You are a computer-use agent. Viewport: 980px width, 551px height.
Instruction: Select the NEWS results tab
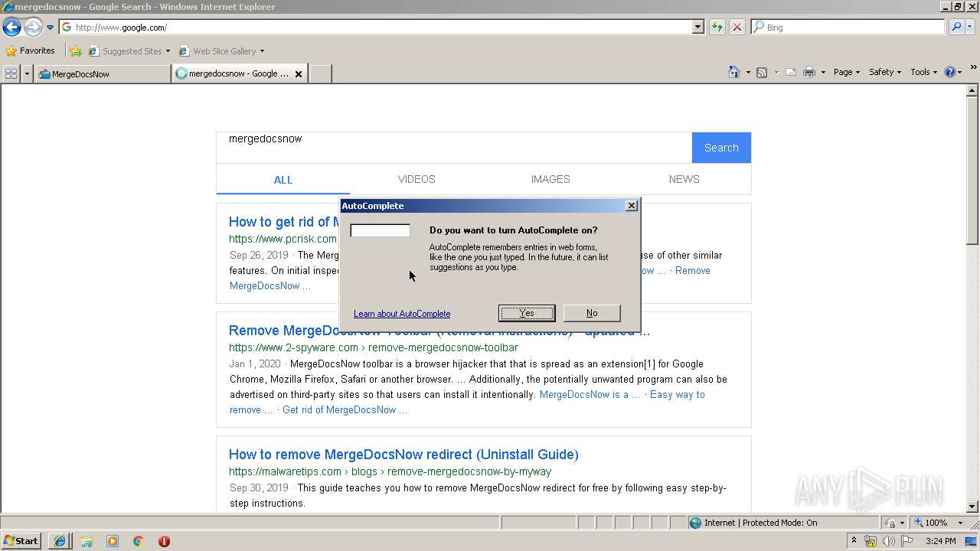(684, 179)
